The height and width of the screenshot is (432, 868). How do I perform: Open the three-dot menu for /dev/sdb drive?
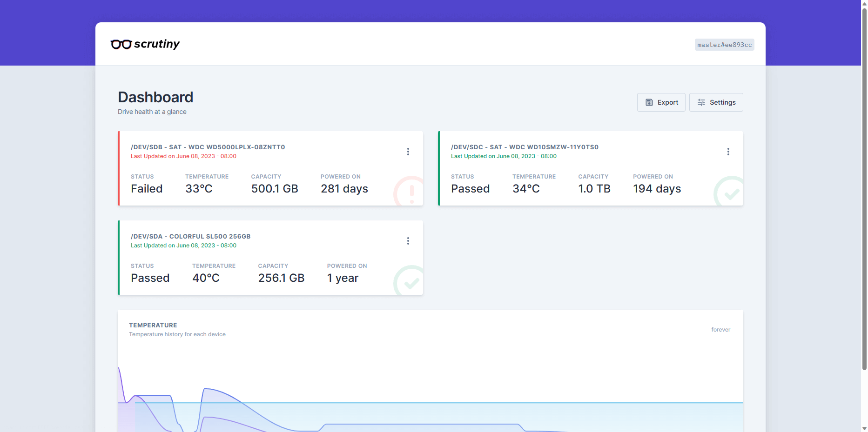tap(408, 152)
